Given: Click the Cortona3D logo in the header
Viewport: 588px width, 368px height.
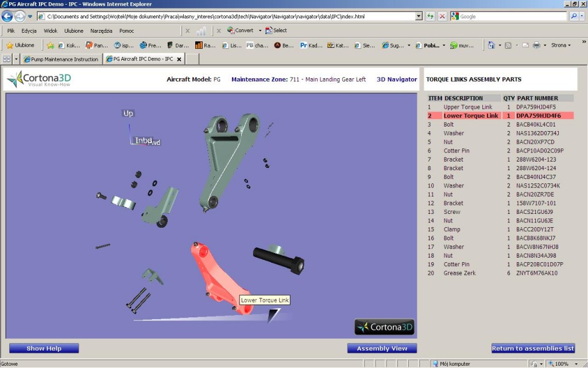Looking at the screenshot, I should click(x=39, y=79).
